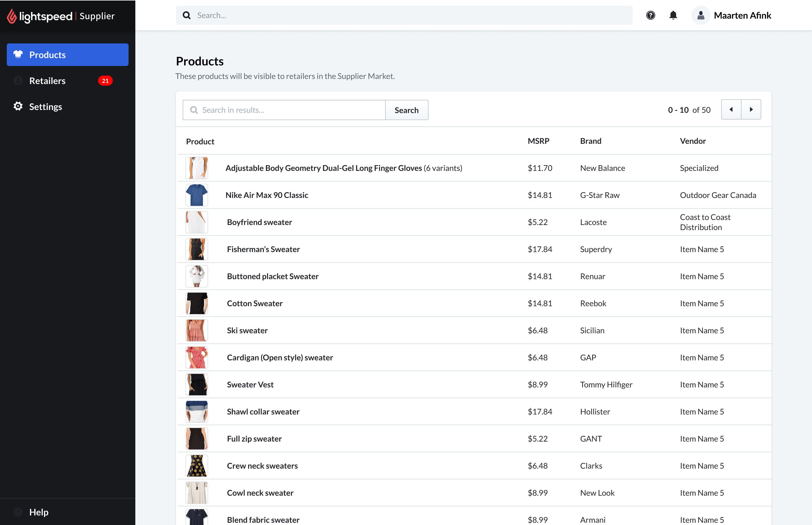
Task: Click the Product column header
Action: pos(200,142)
